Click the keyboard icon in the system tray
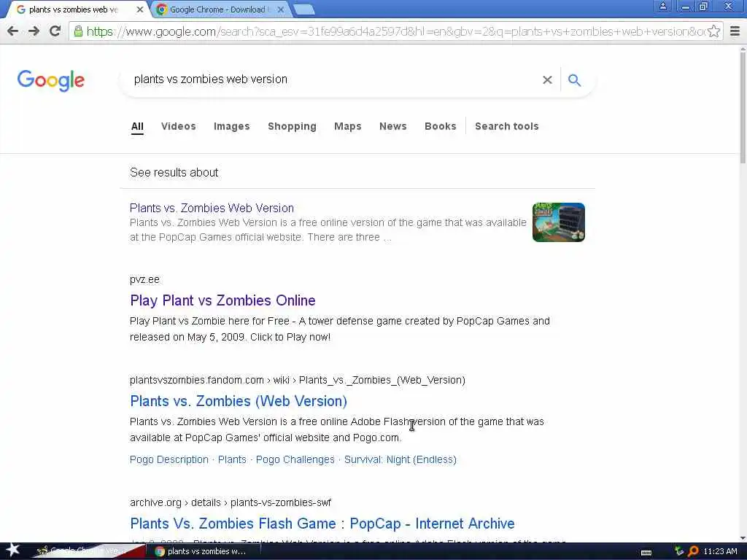747x560 pixels. click(x=646, y=552)
